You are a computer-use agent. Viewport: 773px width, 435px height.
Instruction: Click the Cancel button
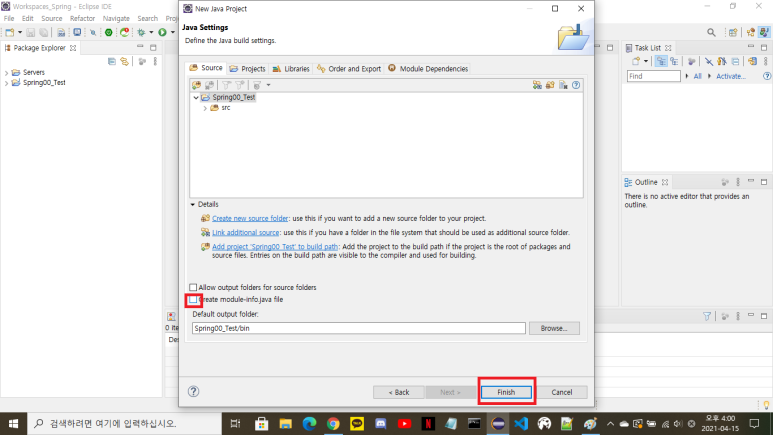point(562,392)
